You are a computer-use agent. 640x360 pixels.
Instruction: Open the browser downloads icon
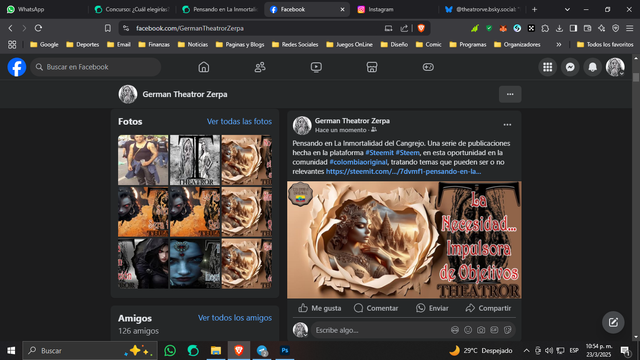click(560, 28)
